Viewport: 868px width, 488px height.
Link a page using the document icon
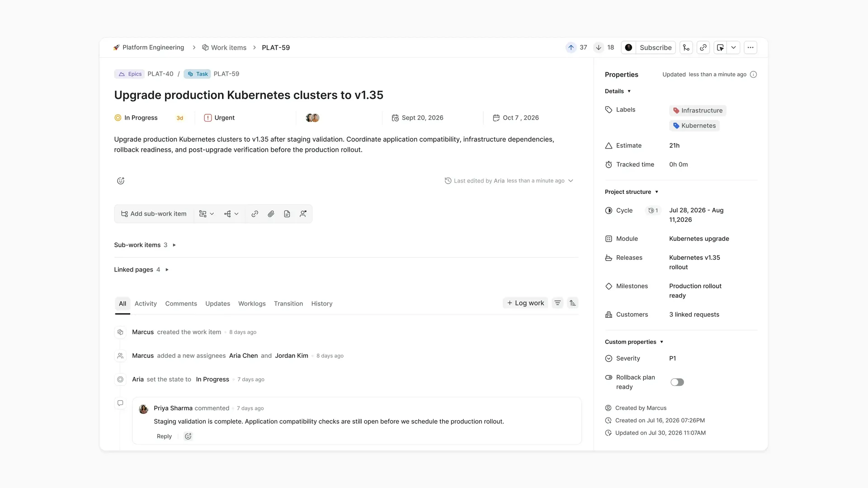(287, 214)
